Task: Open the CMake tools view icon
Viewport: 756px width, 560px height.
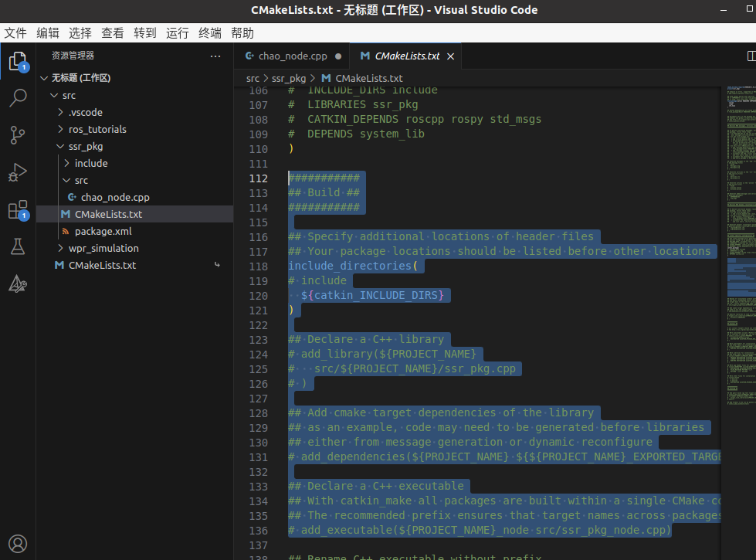Action: [18, 283]
